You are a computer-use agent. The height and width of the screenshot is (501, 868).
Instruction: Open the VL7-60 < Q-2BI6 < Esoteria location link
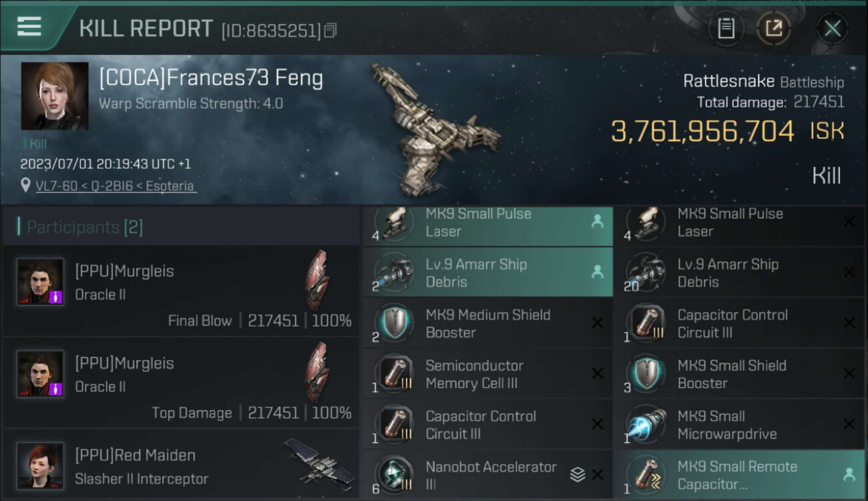point(116,186)
